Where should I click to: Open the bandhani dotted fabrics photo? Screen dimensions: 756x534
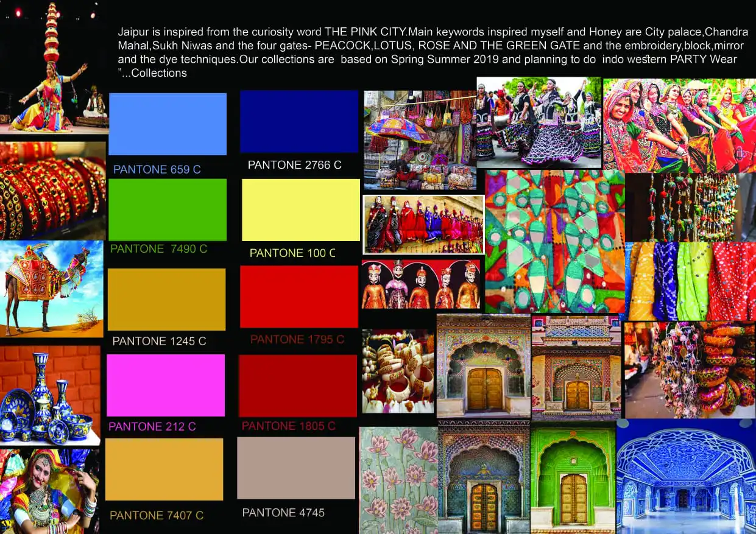(x=690, y=281)
